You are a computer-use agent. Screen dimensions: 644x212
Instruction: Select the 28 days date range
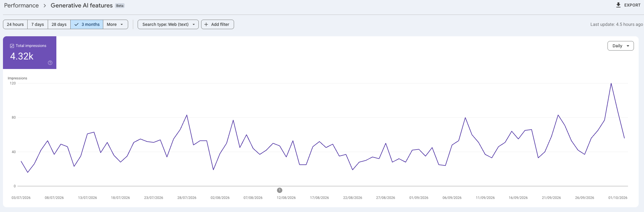click(x=59, y=24)
